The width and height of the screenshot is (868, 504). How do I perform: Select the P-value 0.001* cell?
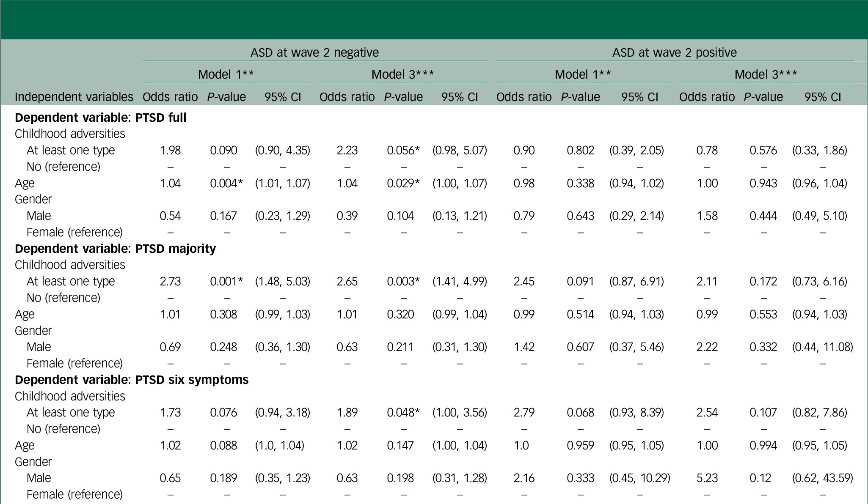226,281
